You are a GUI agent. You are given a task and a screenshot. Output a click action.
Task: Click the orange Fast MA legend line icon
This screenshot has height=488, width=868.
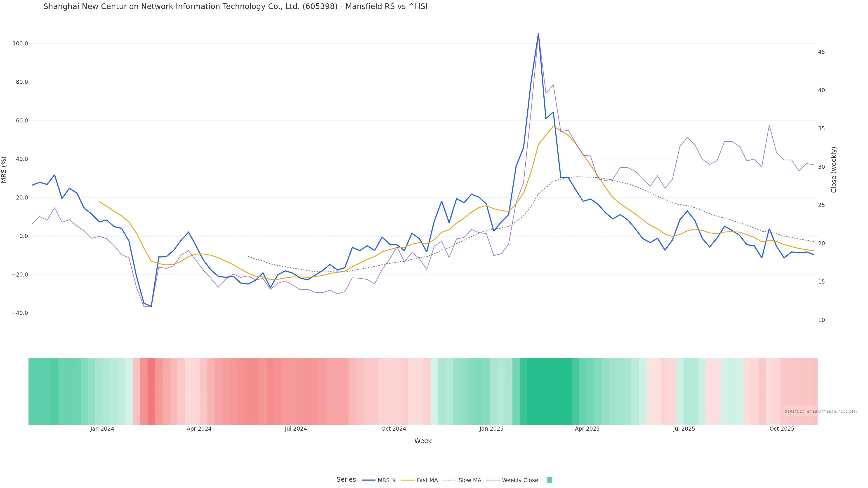click(x=408, y=480)
